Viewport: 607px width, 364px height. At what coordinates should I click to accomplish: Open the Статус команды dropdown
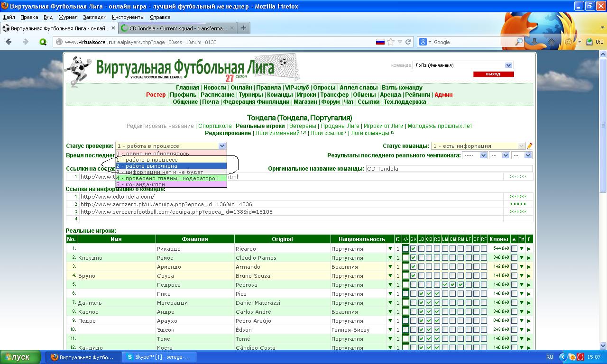[478, 146]
